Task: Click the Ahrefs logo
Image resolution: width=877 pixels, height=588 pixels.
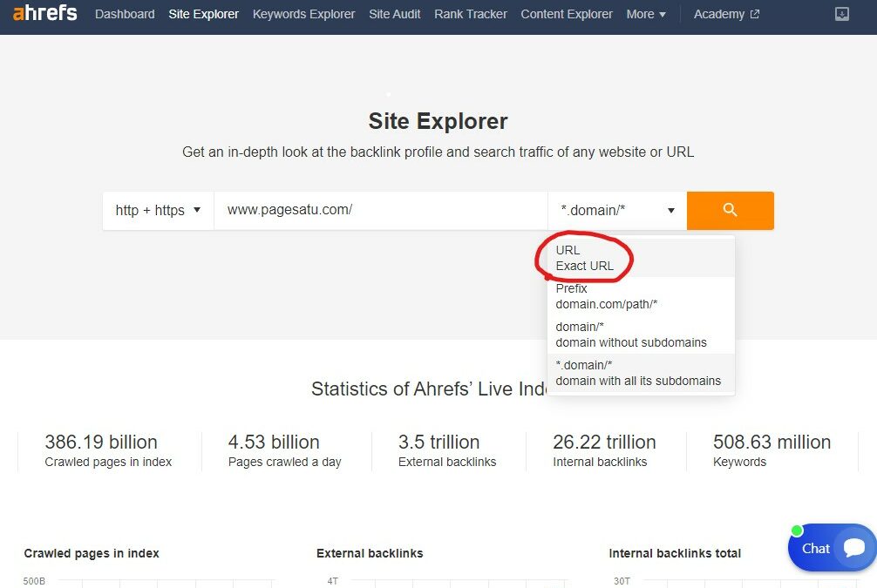Action: pos(44,13)
